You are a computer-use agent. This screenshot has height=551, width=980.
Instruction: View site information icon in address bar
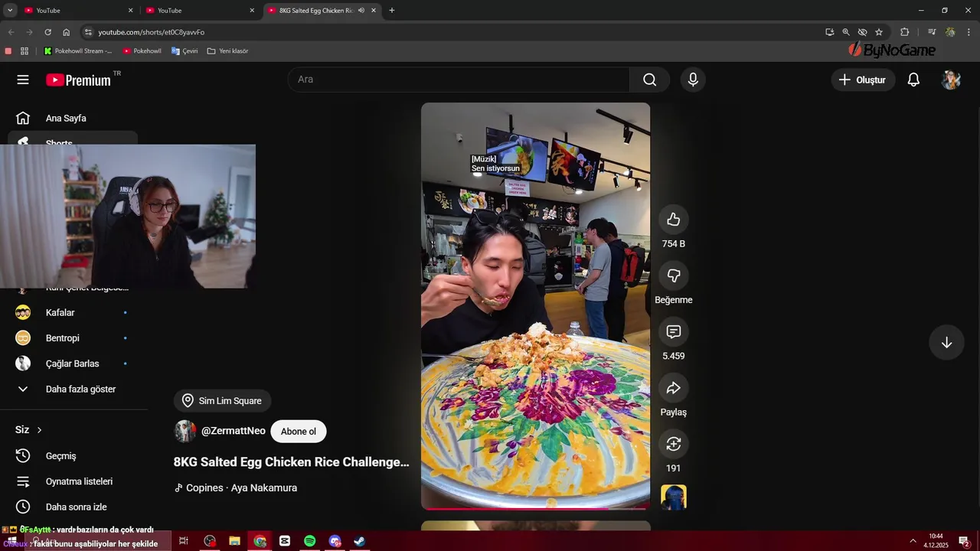pos(88,32)
